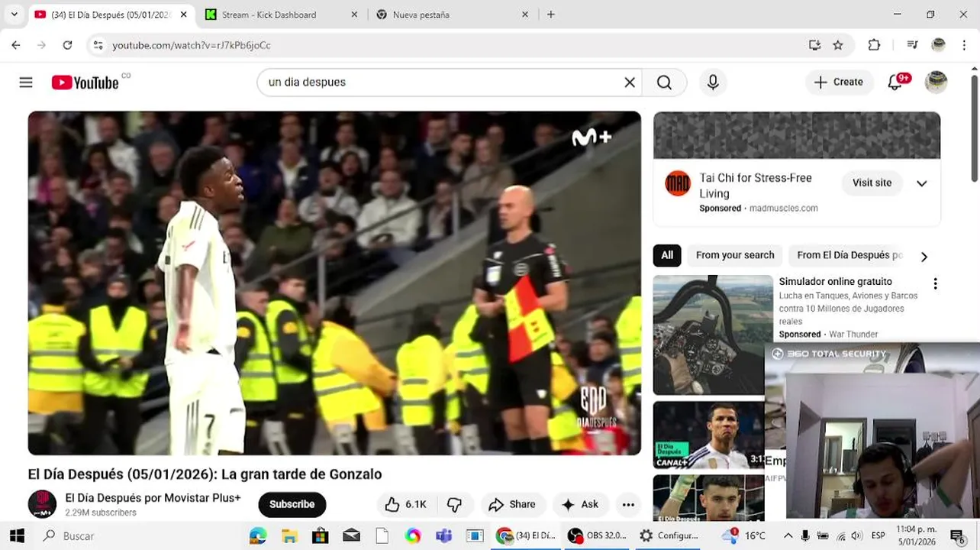
Task: Change ESP input language indicator
Action: (x=878, y=535)
